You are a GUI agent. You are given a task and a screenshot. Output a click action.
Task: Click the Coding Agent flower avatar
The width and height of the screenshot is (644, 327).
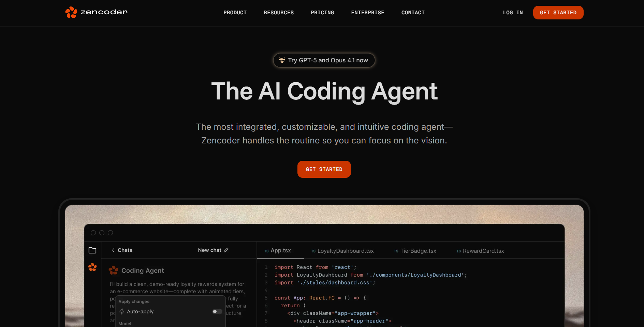click(x=113, y=270)
